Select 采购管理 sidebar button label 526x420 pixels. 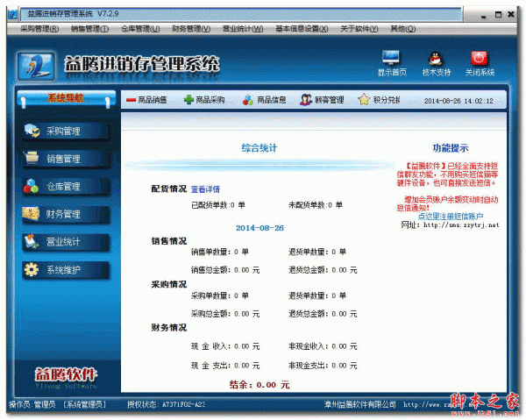click(x=63, y=132)
